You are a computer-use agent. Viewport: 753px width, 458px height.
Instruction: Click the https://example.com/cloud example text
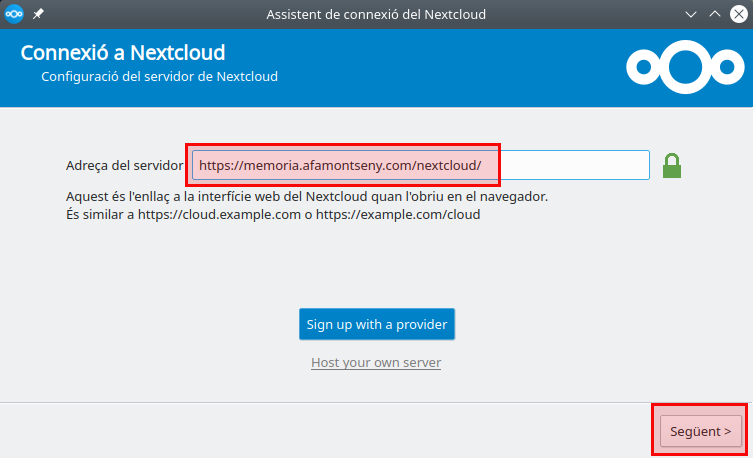click(398, 214)
